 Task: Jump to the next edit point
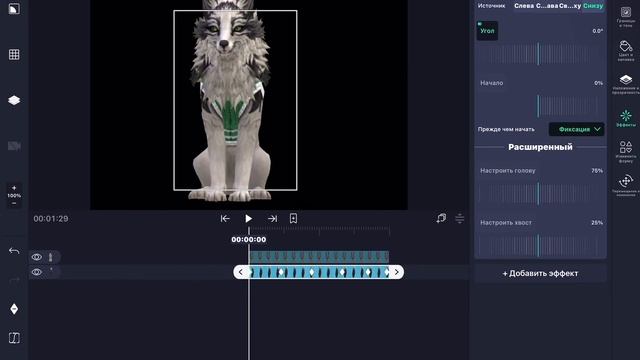pyautogui.click(x=272, y=219)
